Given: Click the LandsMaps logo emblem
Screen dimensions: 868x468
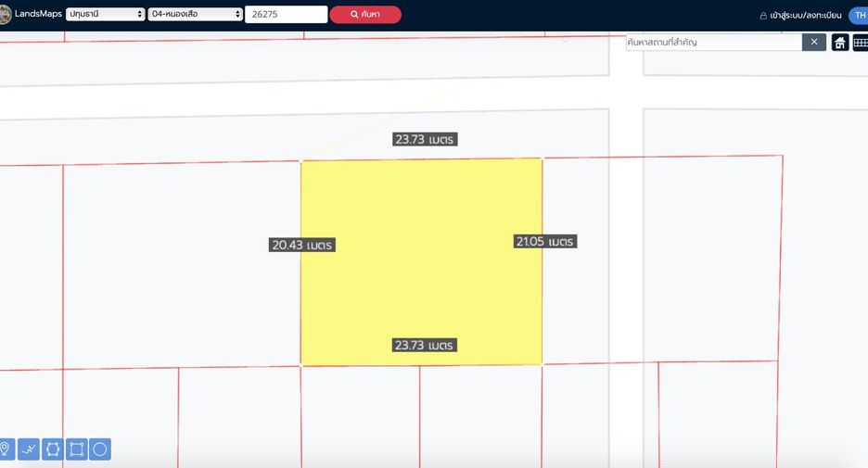Looking at the screenshot, I should pyautogui.click(x=5, y=15).
